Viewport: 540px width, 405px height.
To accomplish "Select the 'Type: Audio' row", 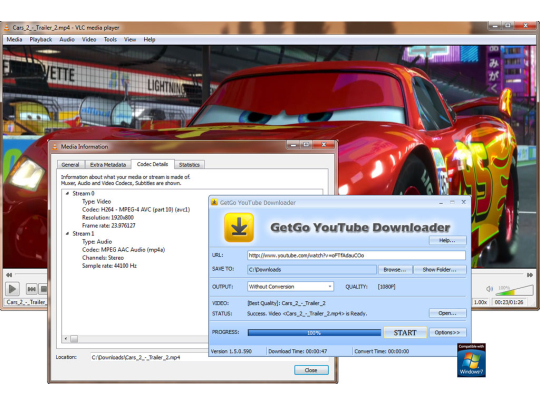I will [x=97, y=242].
